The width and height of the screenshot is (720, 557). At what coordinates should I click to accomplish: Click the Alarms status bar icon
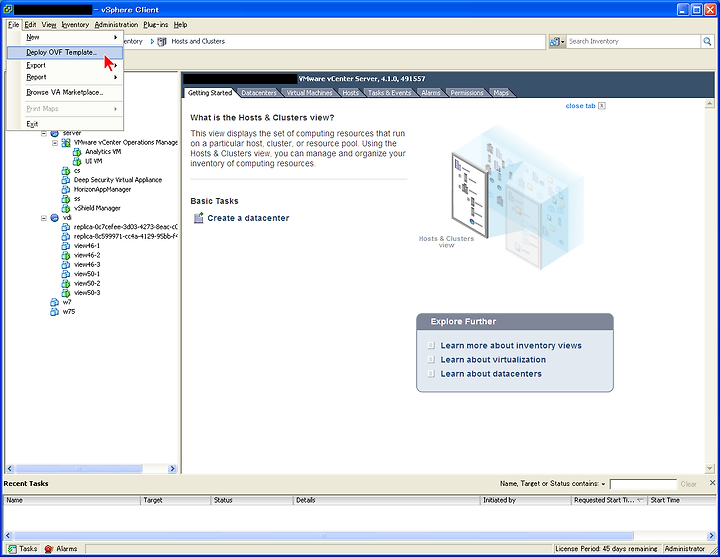49,549
